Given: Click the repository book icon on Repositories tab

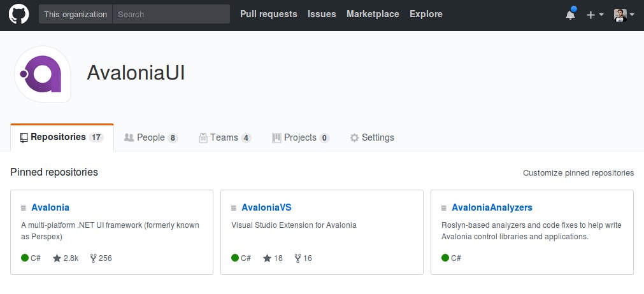Looking at the screenshot, I should (x=24, y=138).
